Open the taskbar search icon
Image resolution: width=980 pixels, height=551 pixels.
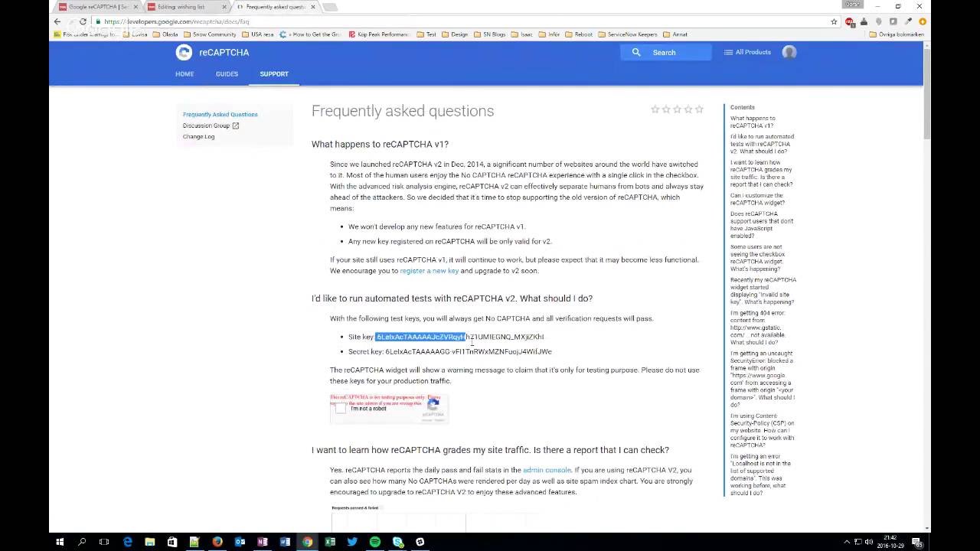(82, 542)
